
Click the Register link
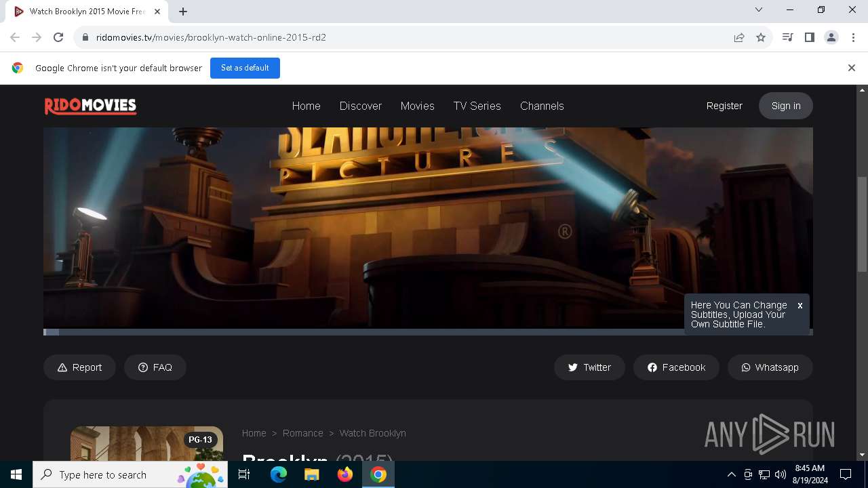pyautogui.click(x=724, y=106)
